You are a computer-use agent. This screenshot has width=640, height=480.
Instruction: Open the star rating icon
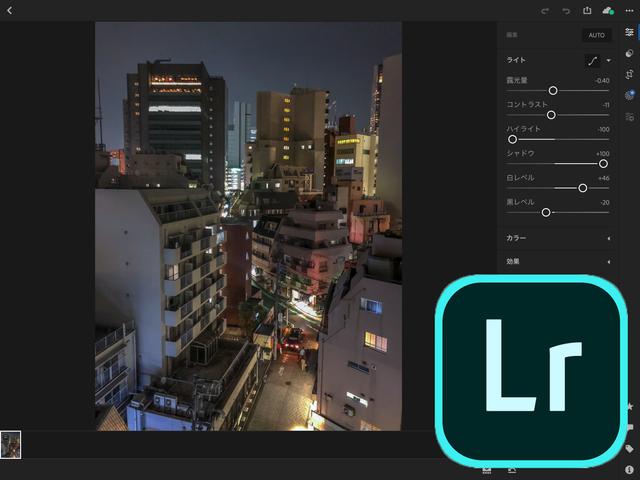630,407
